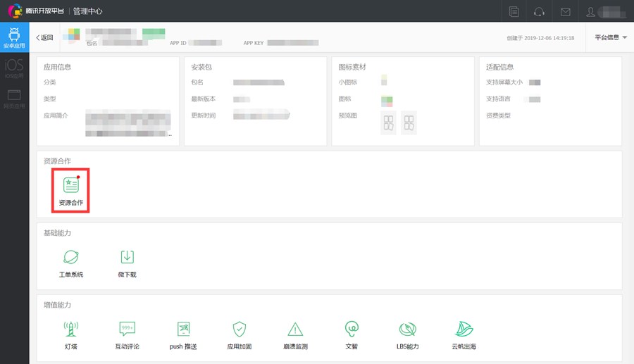View the first 预览图 preview thumbnail
Viewport: 634px width, 364px height.
click(388, 123)
